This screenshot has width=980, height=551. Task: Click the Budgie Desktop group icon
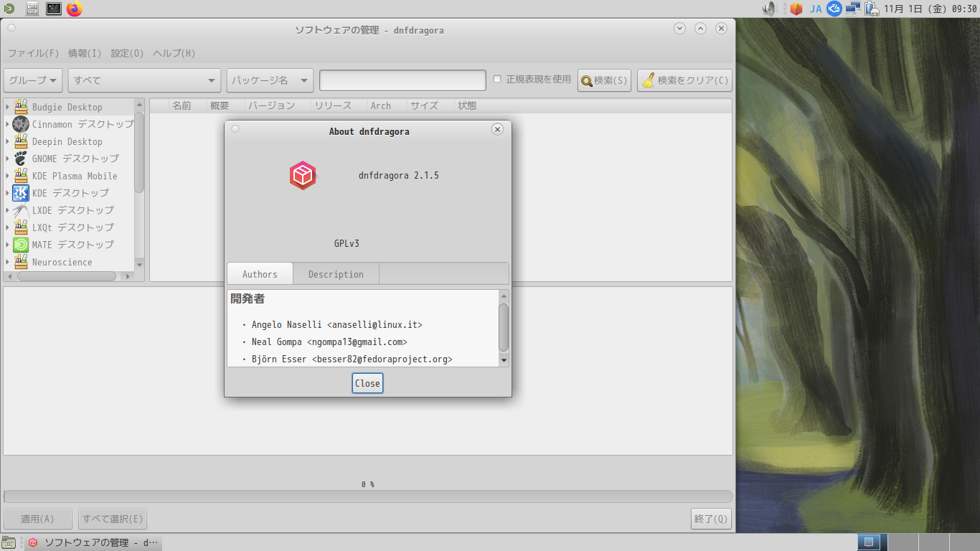[19, 106]
